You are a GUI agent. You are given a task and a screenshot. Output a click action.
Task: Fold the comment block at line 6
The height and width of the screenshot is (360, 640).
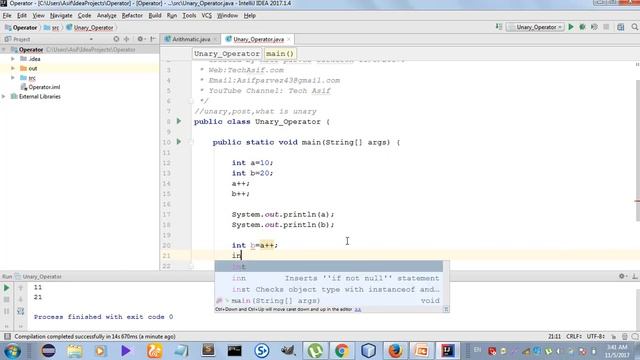click(191, 101)
